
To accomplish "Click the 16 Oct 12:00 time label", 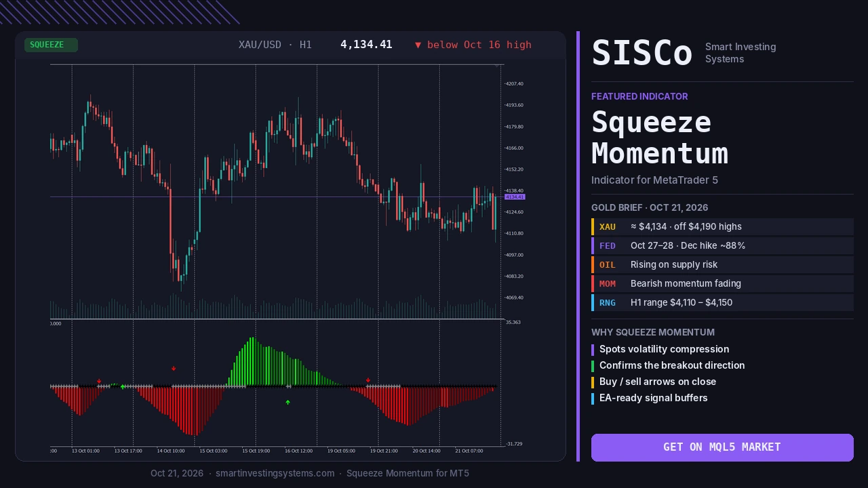I will coord(299,451).
